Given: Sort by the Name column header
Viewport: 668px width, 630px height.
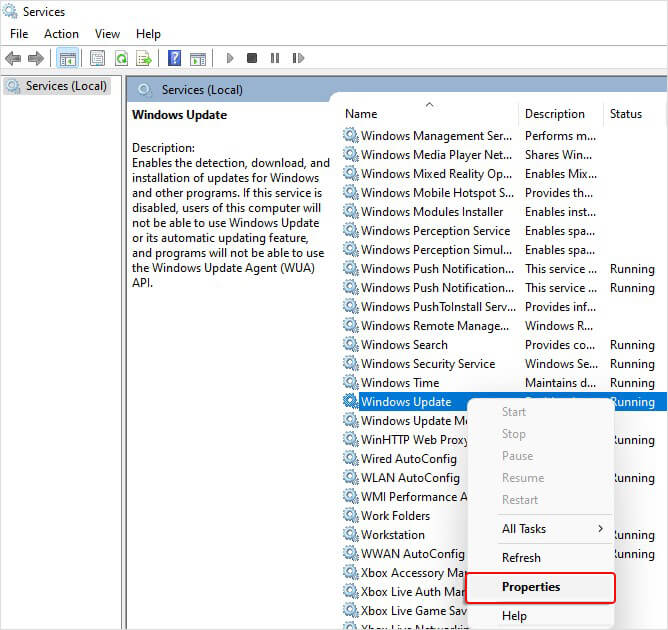Looking at the screenshot, I should click(x=361, y=114).
